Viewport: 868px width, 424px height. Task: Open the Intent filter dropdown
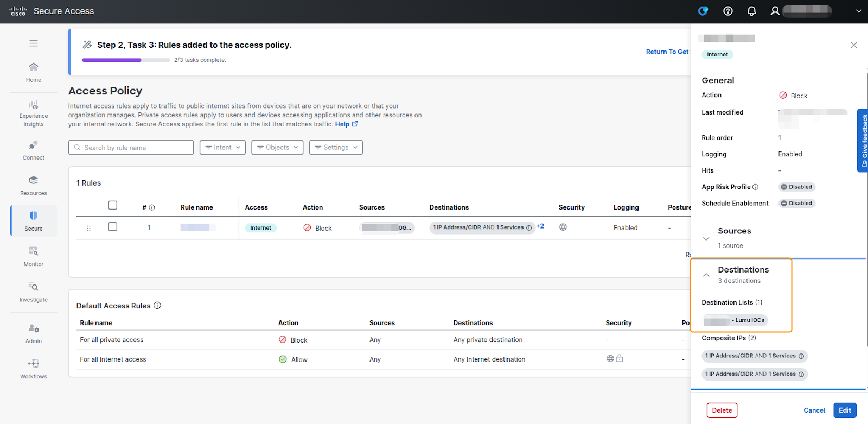pyautogui.click(x=222, y=148)
